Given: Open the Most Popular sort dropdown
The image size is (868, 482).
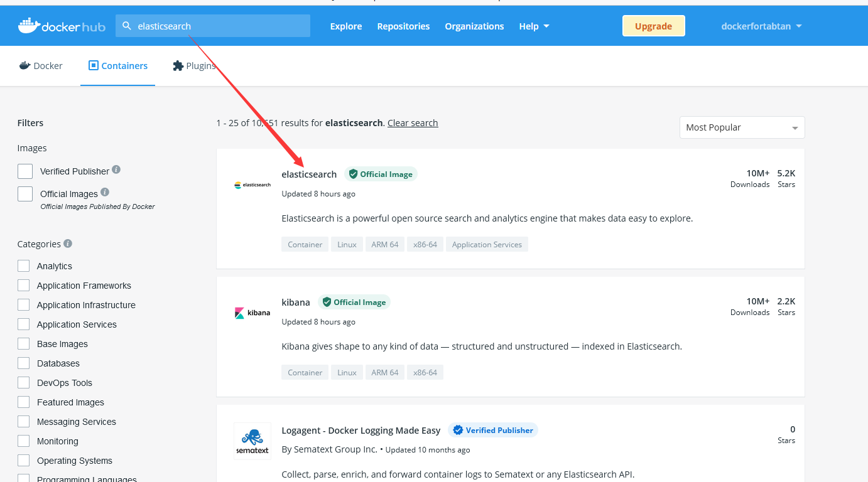Looking at the screenshot, I should (x=742, y=127).
